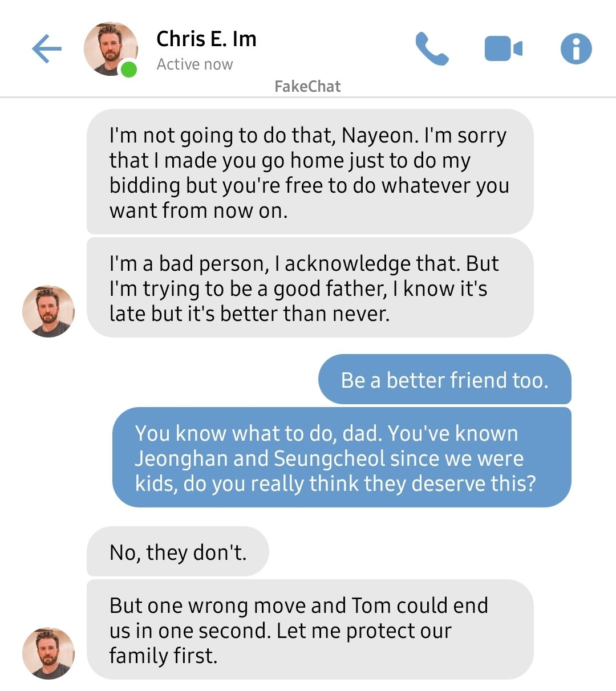Select 'Be a better friend too.' bubble
The height and width of the screenshot is (691, 616).
444,380
